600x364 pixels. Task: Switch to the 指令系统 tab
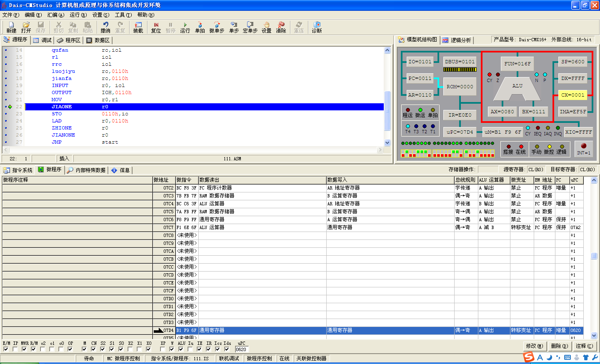[18, 170]
